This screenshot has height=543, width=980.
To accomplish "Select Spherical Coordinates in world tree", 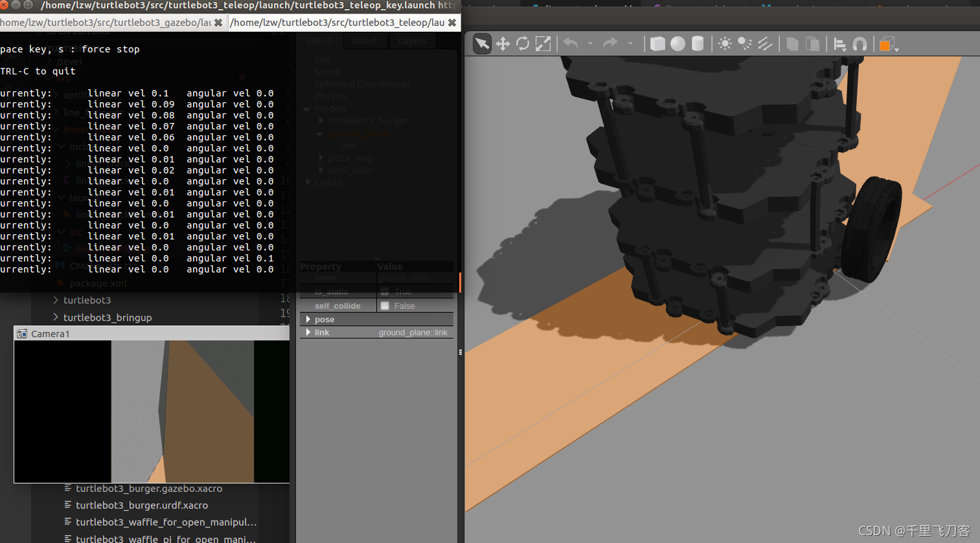I will click(x=363, y=84).
